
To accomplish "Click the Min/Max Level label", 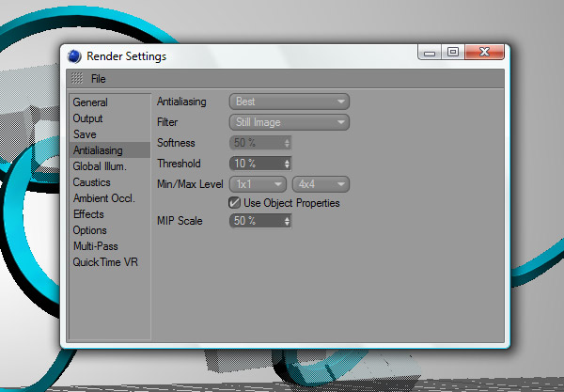I will (190, 184).
